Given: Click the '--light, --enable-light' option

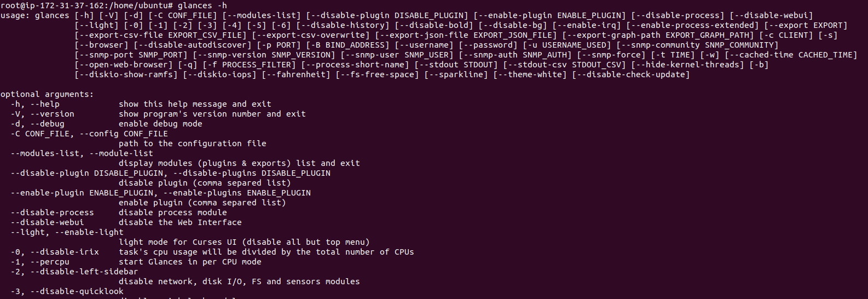Looking at the screenshot, I should [67, 232].
